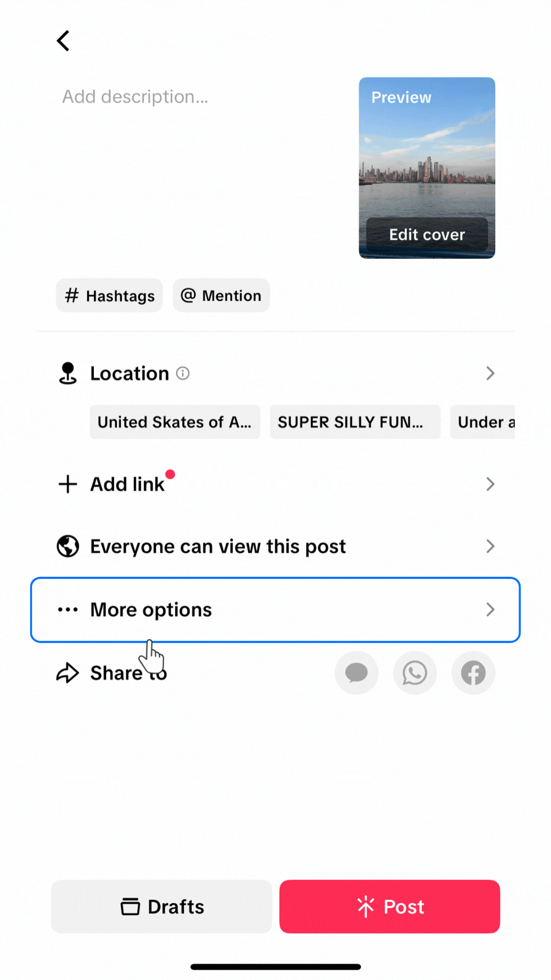Open Add link chevron
The image size is (551, 980).
coord(490,484)
